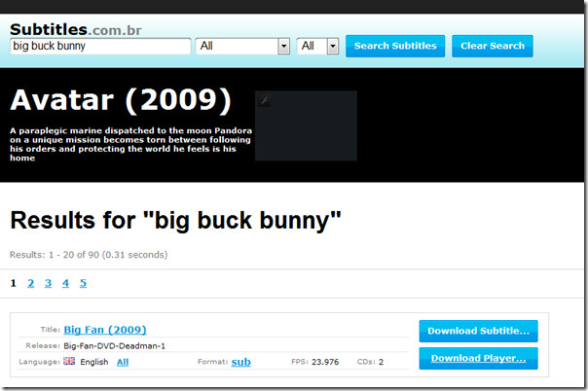The height and width of the screenshot is (391, 588).
Task: Go to results page 5
Action: (84, 283)
